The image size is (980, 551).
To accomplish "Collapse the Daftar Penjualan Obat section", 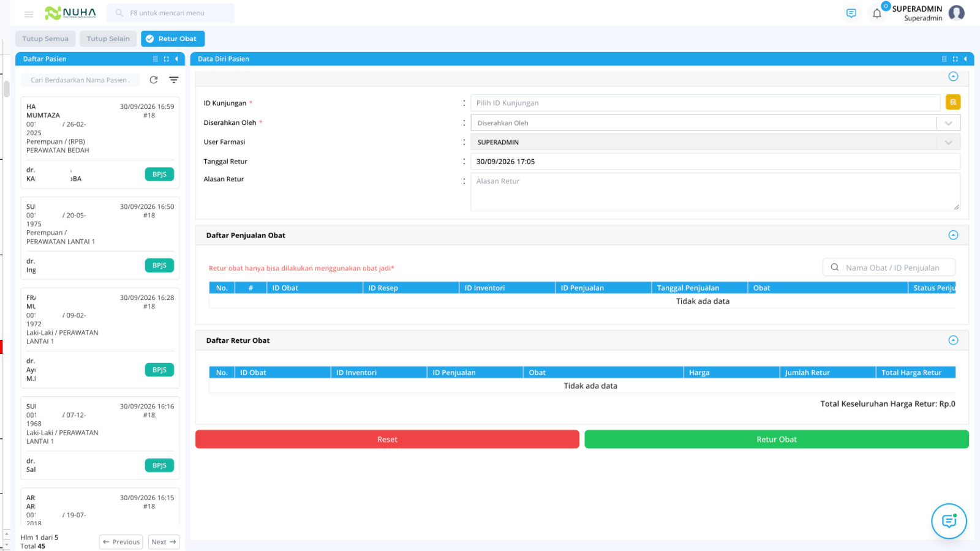I will [x=953, y=235].
